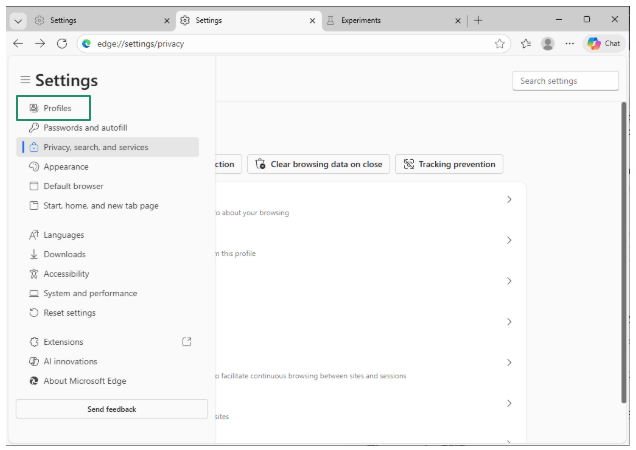This screenshot has height=450, width=636.
Task: Click the browser refresh icon
Action: 62,43
